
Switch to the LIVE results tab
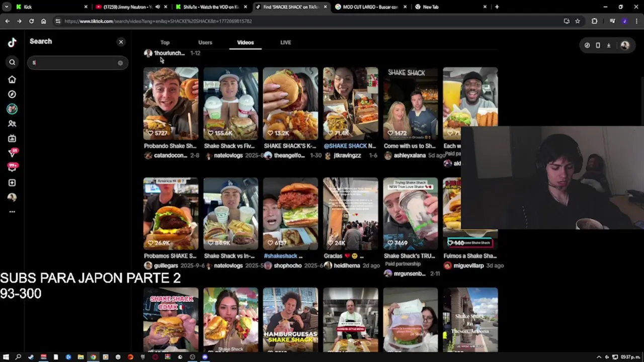(x=286, y=43)
